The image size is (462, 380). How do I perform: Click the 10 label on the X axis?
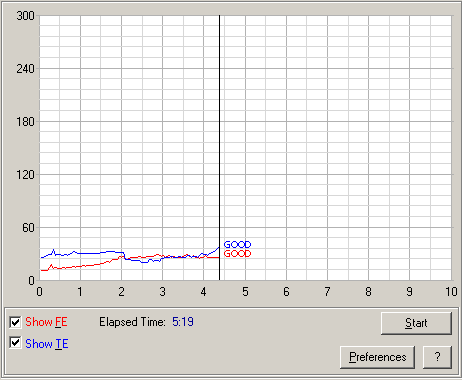click(x=451, y=292)
